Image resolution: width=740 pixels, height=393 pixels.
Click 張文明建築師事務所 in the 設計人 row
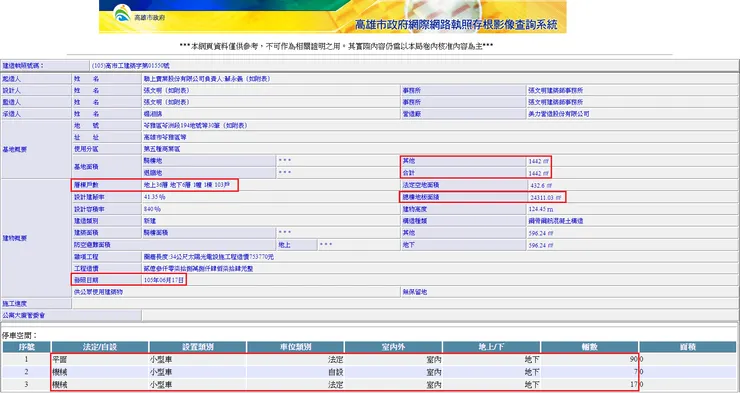coord(555,90)
